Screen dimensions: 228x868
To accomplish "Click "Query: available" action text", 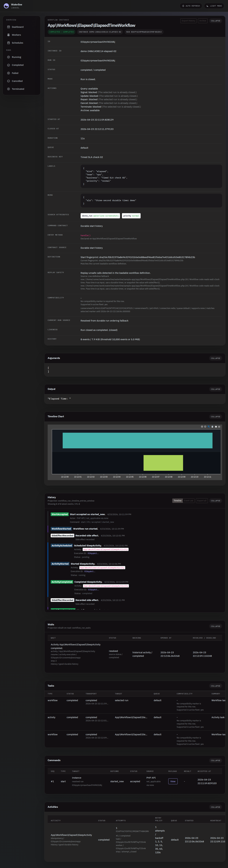I will click(x=89, y=89).
